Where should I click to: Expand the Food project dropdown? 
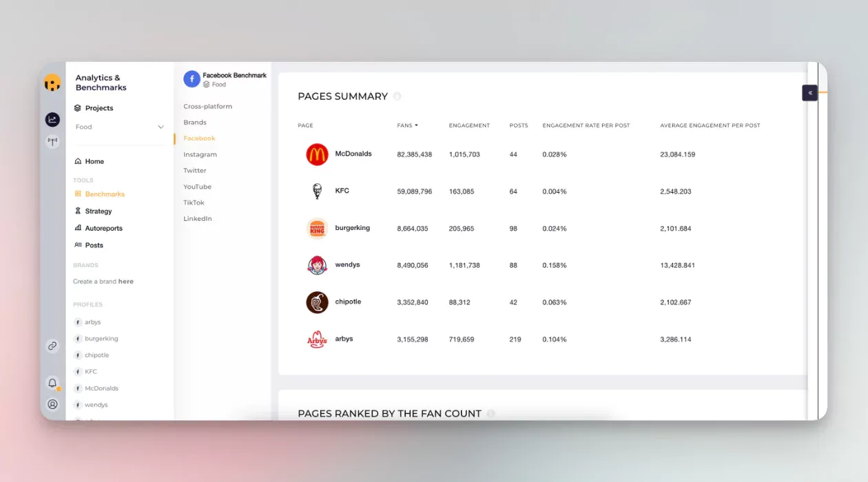pos(120,127)
